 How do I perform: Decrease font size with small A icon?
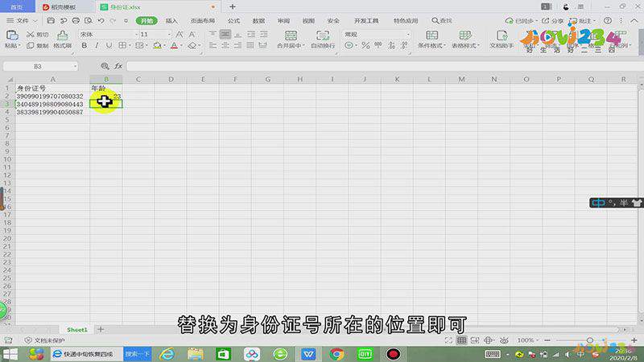(x=192, y=35)
